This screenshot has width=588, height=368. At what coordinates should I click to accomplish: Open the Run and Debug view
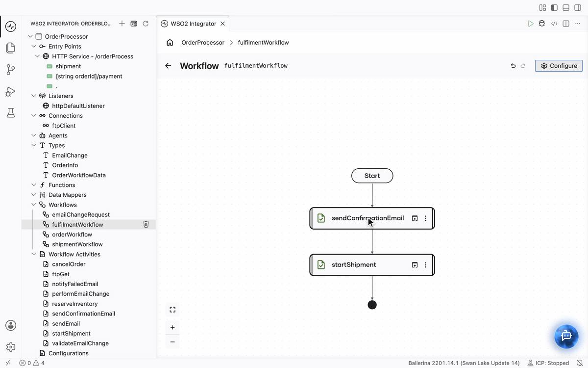click(11, 92)
